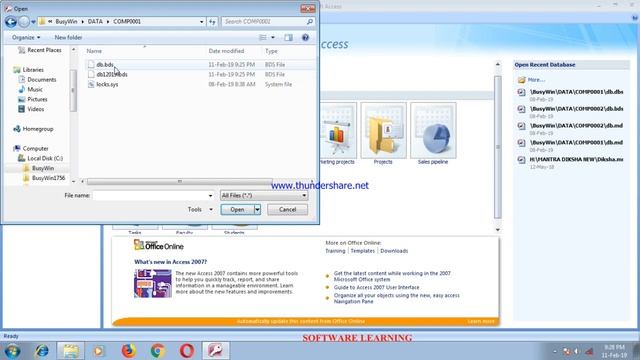Open the view options dropdown arrow
This screenshot has width=640, height=360.
[273, 38]
